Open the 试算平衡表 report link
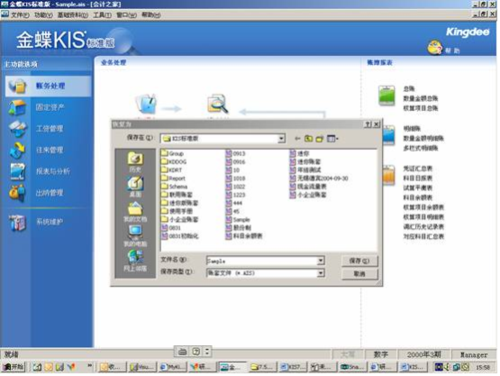The height and width of the screenshot is (376, 500). click(x=418, y=188)
